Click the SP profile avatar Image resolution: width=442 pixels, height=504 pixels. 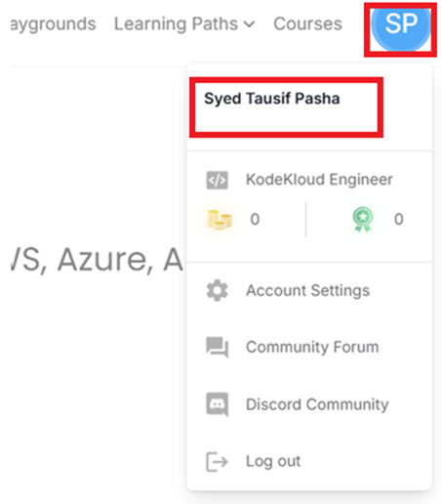(x=401, y=26)
